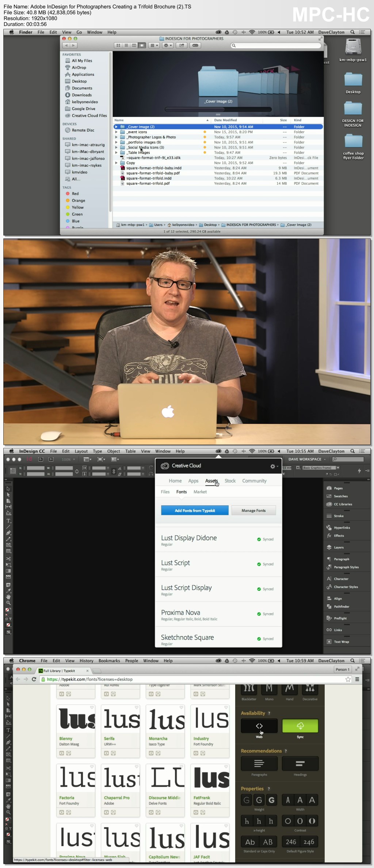Expand the _event icons folder triangle

point(116,132)
